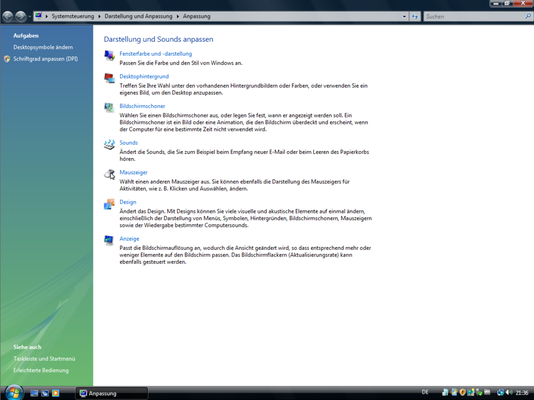Open the Anzeige link
This screenshot has height=400, width=534.
[x=129, y=239]
